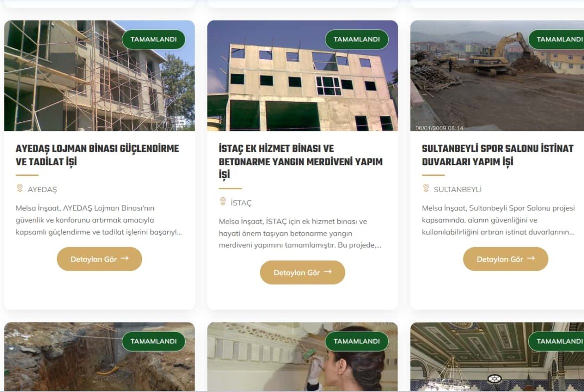
Task: Click the arrow icon in Sultanbeyli Detayları Gör button
Action: 531,258
